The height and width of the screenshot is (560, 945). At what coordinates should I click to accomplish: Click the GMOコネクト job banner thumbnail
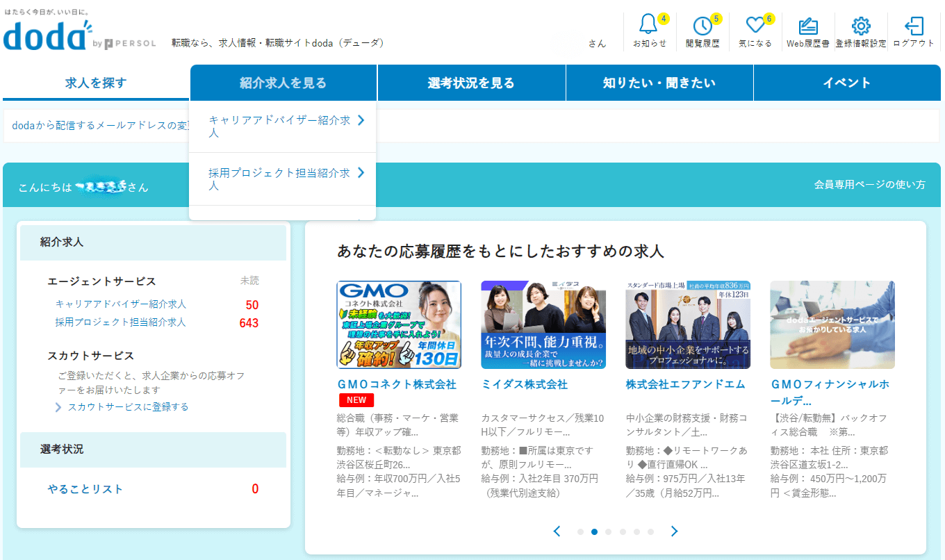[x=399, y=324]
